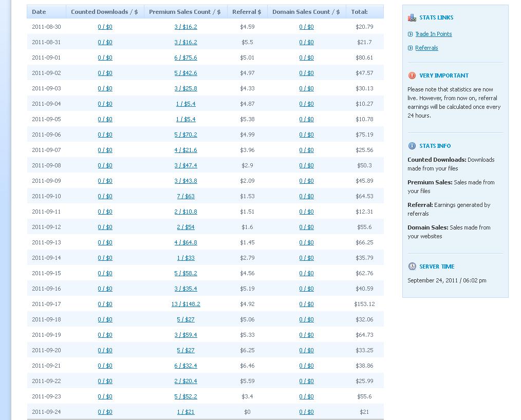The width and height of the screenshot is (521, 420).
Task: Open the Referrals stats link
Action: [426, 48]
